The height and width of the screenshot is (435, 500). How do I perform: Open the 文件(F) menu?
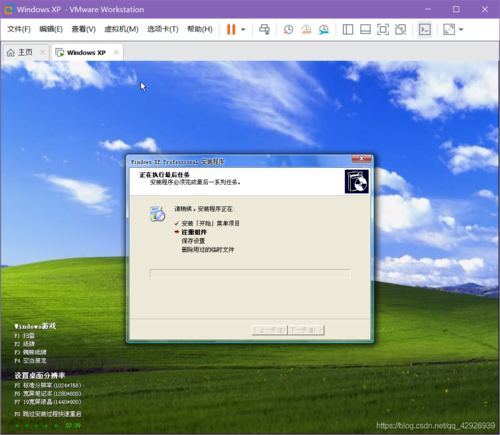coord(19,29)
